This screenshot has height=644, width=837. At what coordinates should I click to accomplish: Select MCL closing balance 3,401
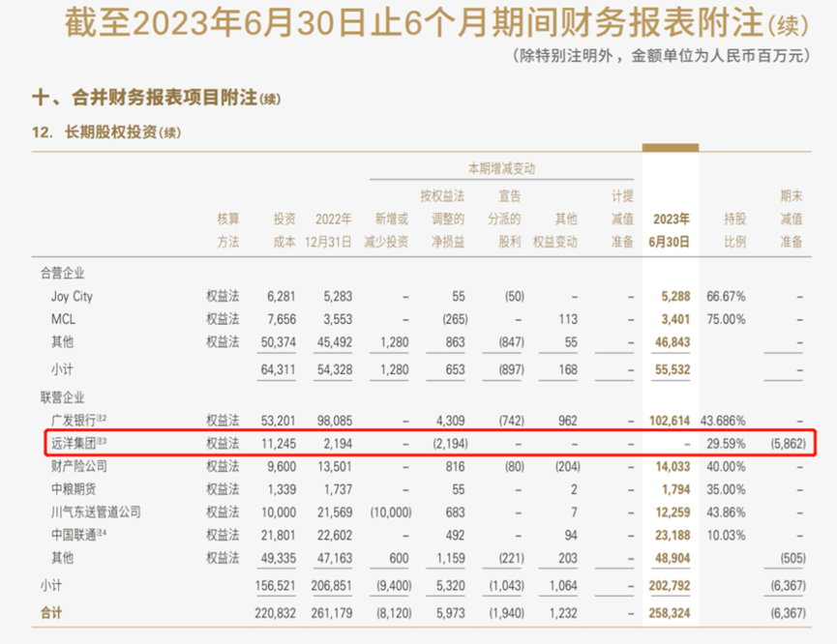[675, 319]
